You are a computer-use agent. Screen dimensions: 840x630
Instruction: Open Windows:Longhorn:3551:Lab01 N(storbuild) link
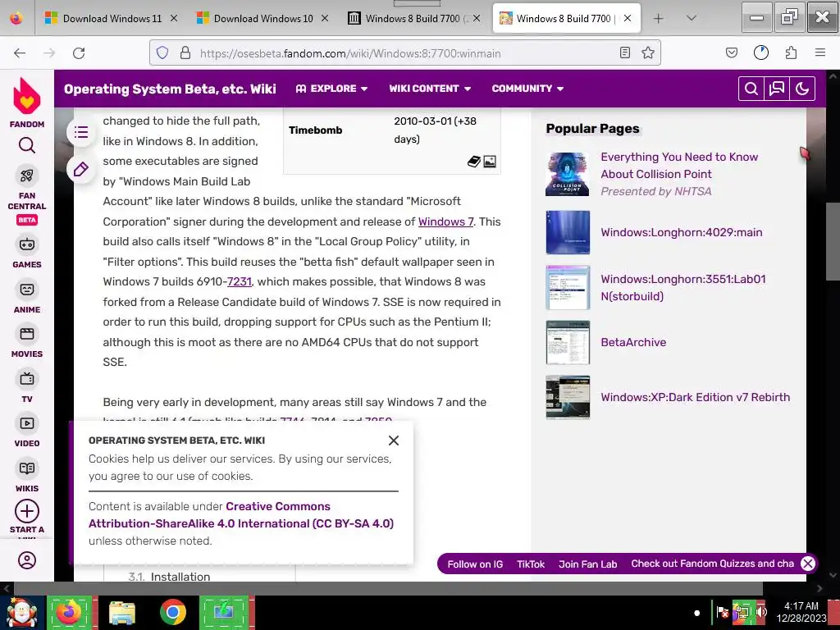pos(683,287)
